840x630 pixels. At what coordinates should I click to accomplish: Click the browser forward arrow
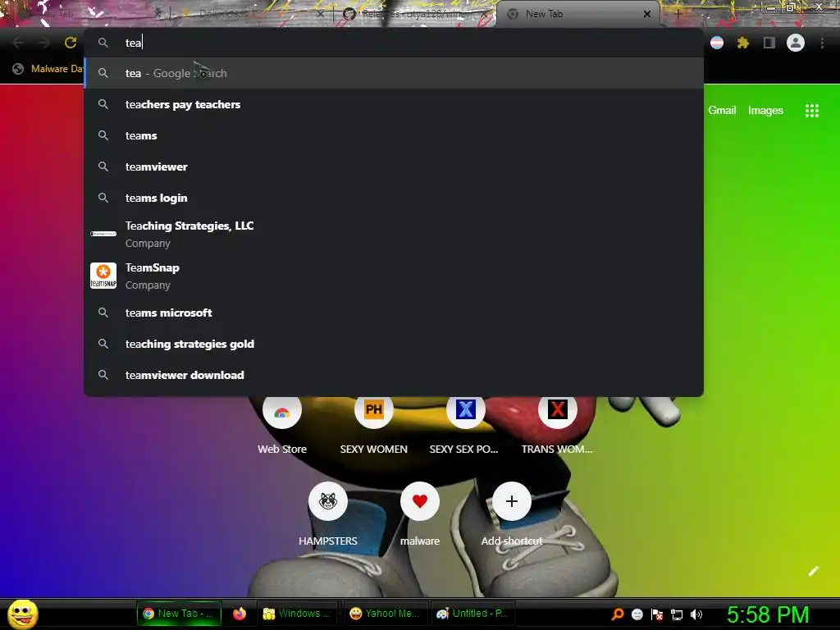pos(44,43)
